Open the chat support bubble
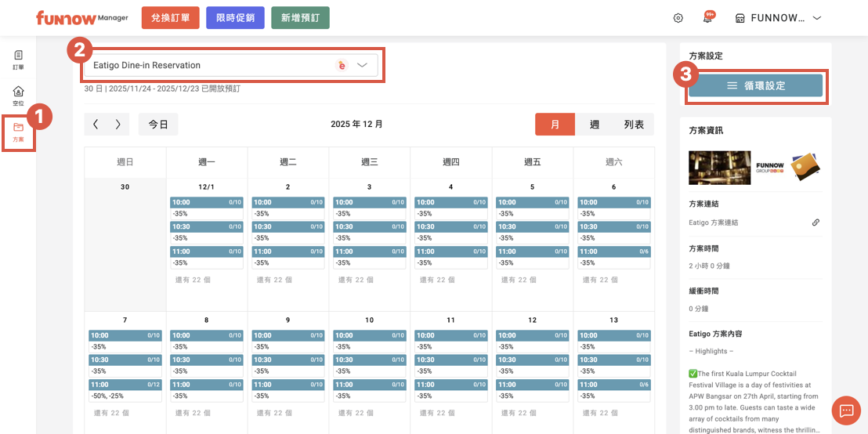This screenshot has width=868, height=434. coord(846,410)
